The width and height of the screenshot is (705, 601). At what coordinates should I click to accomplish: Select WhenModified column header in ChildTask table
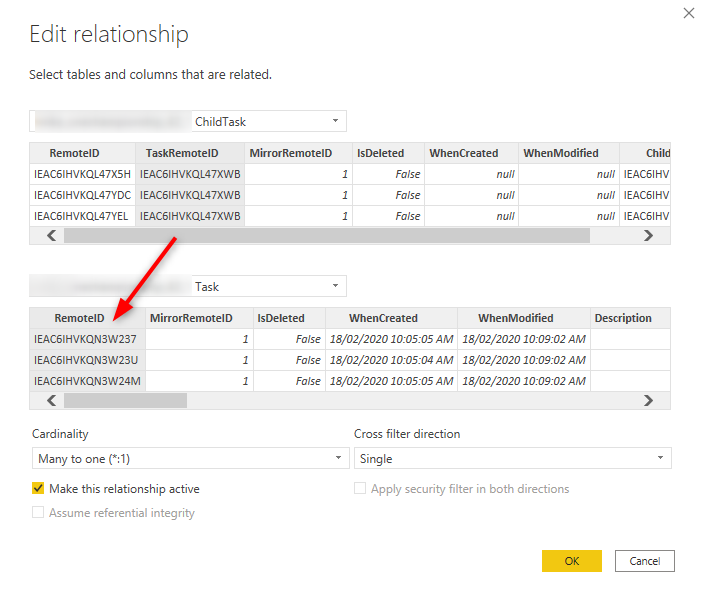pos(569,153)
